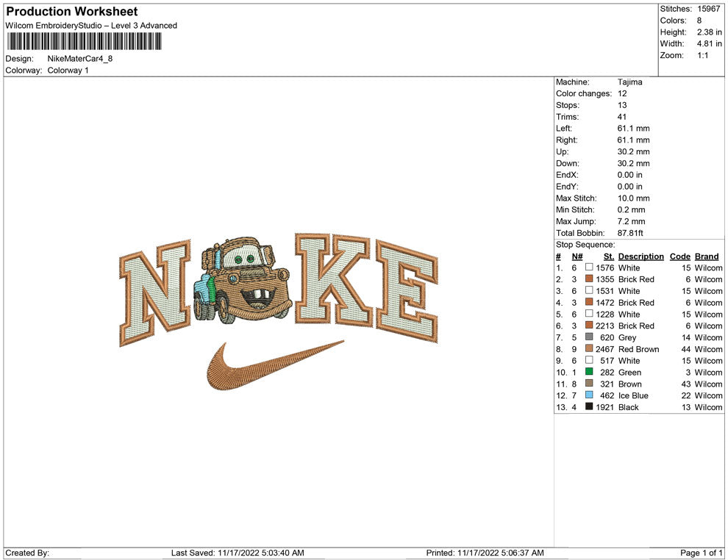The height and width of the screenshot is (560, 728).
Task: Click the red brown swatch in stop 8
Action: (589, 348)
